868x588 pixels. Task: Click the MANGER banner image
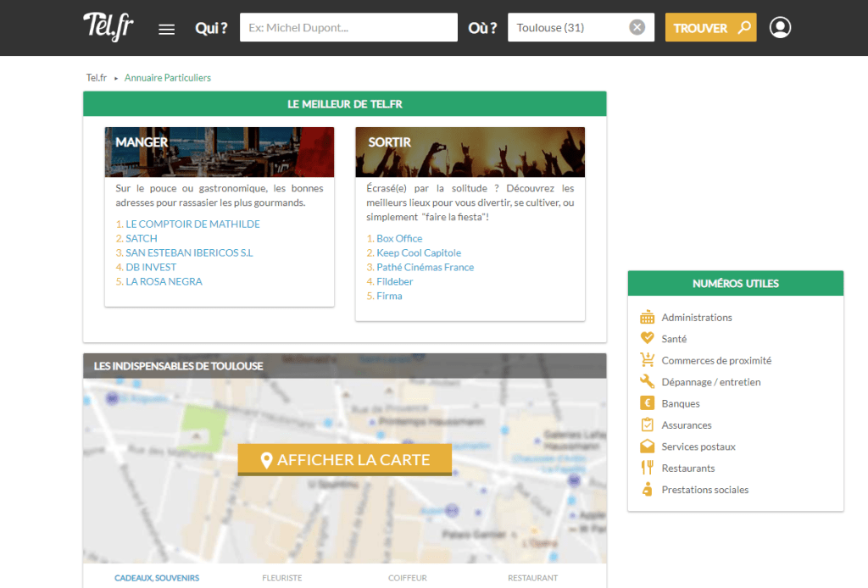(x=219, y=152)
